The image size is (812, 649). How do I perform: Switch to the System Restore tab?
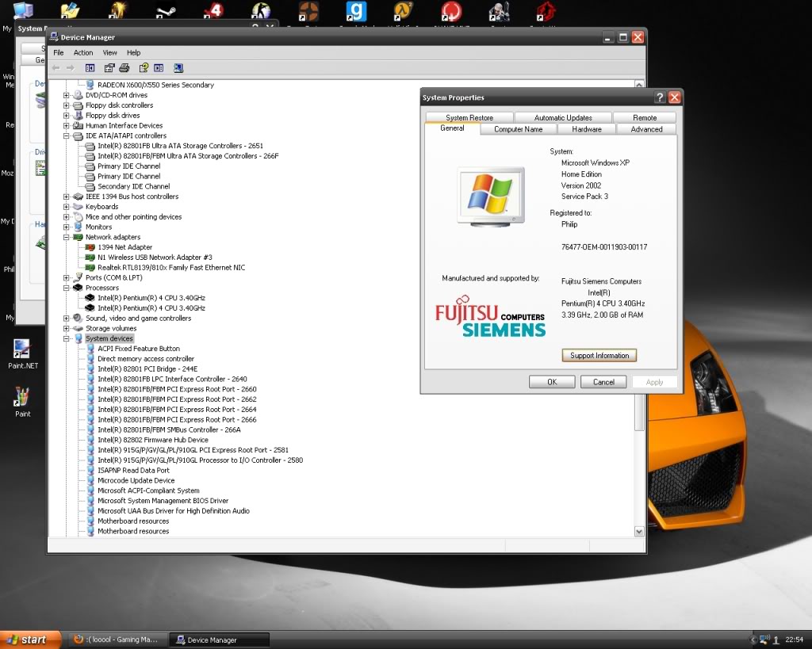(x=469, y=118)
